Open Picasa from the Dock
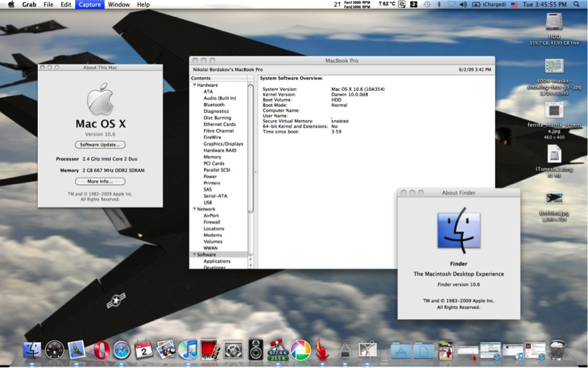The height and width of the screenshot is (368, 588). tap(301, 350)
